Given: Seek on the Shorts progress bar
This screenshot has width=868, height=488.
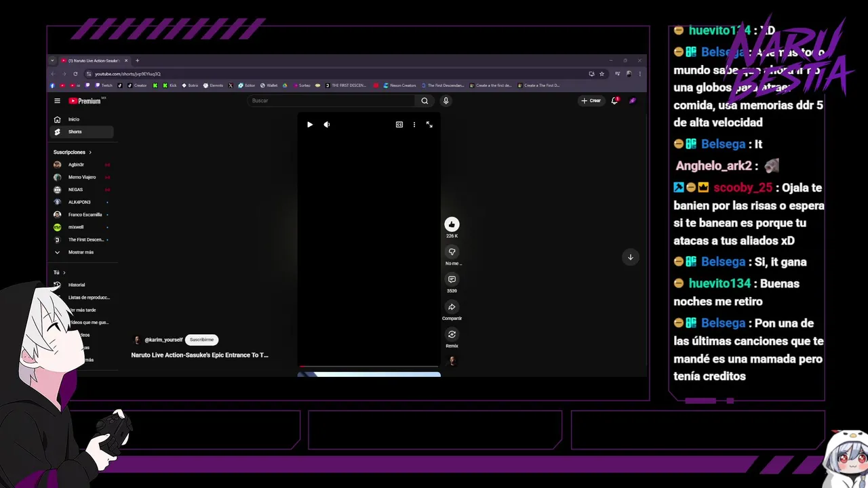Looking at the screenshot, I should (369, 367).
